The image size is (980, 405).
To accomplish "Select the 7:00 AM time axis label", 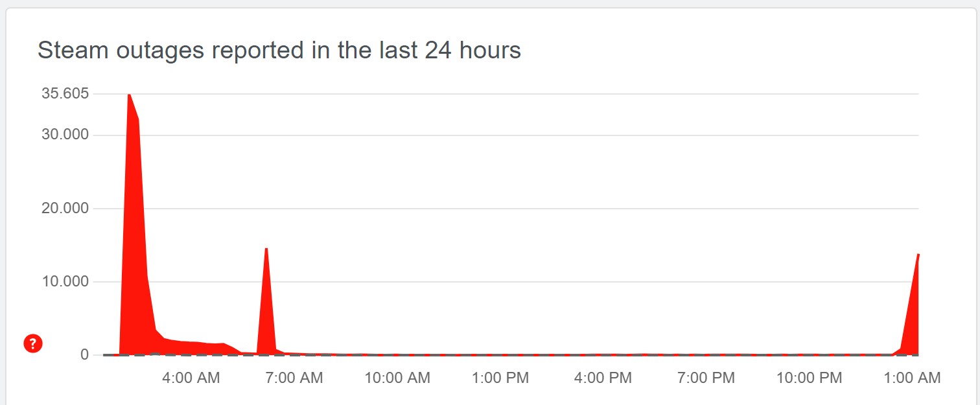I will 294,378.
